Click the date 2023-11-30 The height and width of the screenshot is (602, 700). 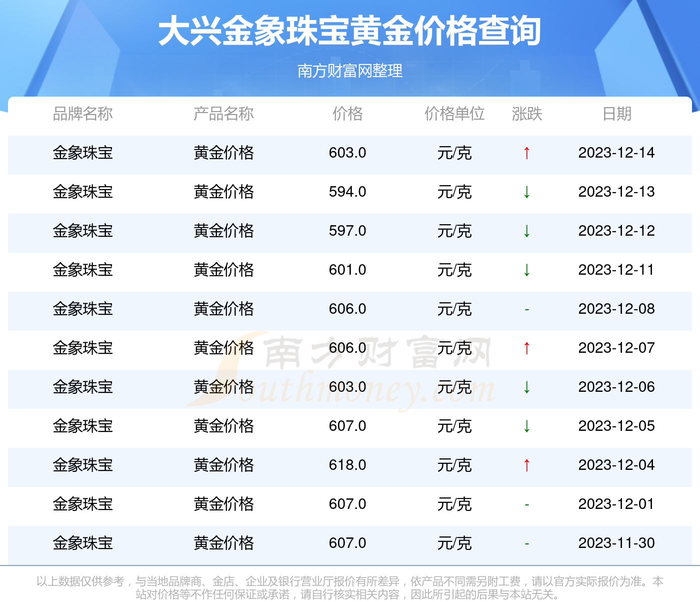[616, 543]
